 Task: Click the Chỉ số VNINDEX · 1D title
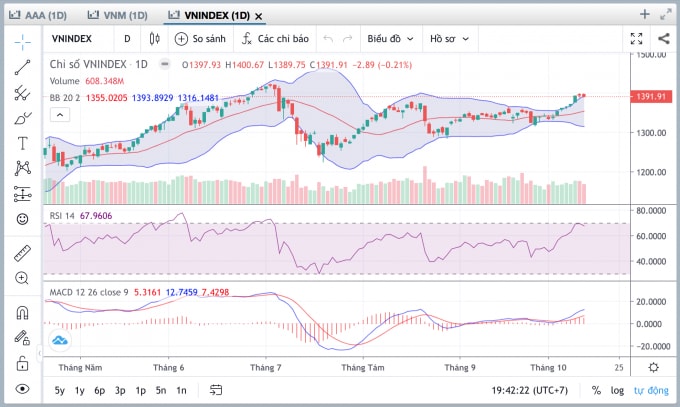point(98,64)
